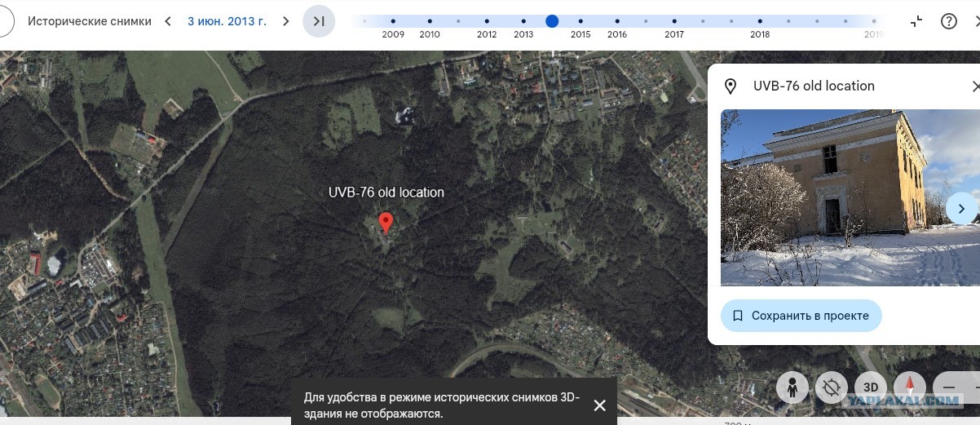Select the faded 2019 point on the timeline
This screenshot has width=980, height=425.
[x=874, y=21]
